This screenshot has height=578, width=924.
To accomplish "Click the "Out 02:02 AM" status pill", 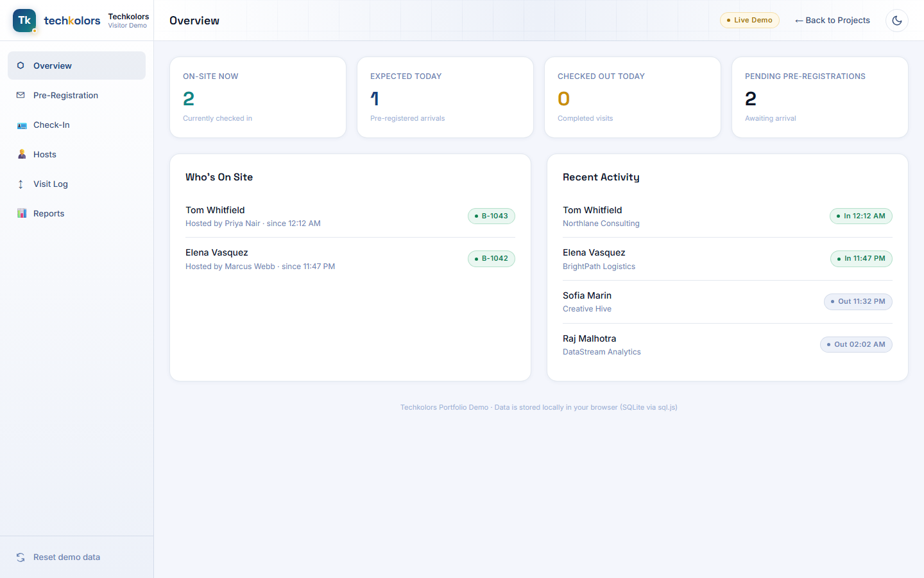I will click(x=856, y=344).
